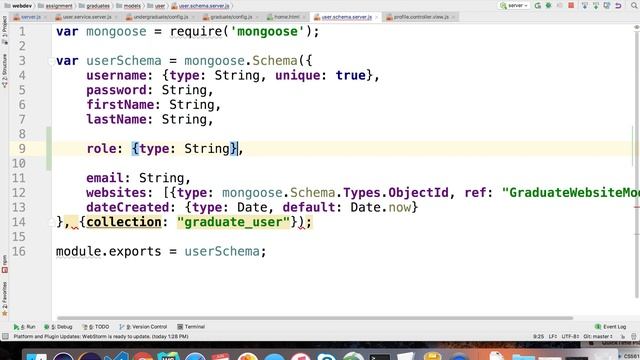The height and width of the screenshot is (360, 640).
Task: Click the username field on line 4
Action: (x=116, y=76)
